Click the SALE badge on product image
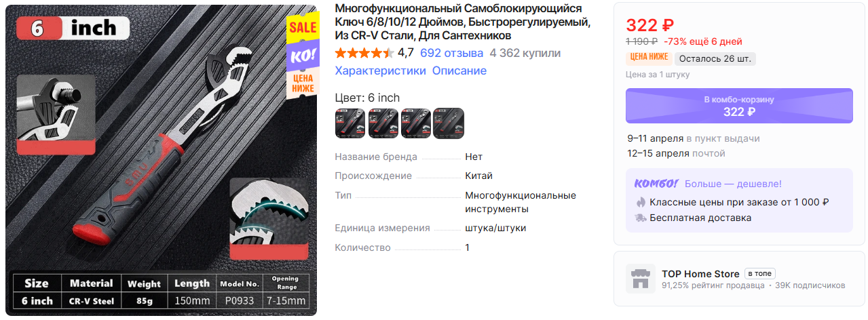The height and width of the screenshot is (320, 868). click(303, 27)
